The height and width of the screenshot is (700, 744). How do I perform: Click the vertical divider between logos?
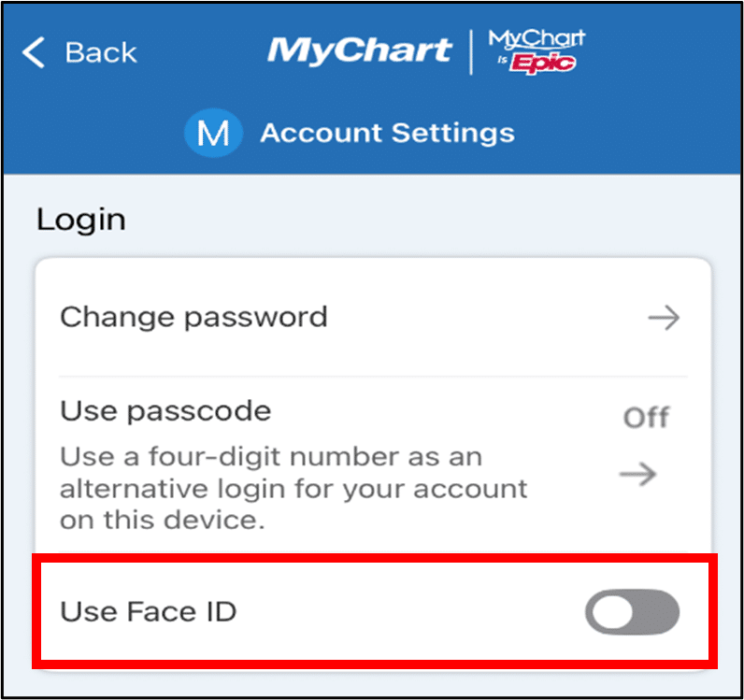pyautogui.click(x=471, y=51)
